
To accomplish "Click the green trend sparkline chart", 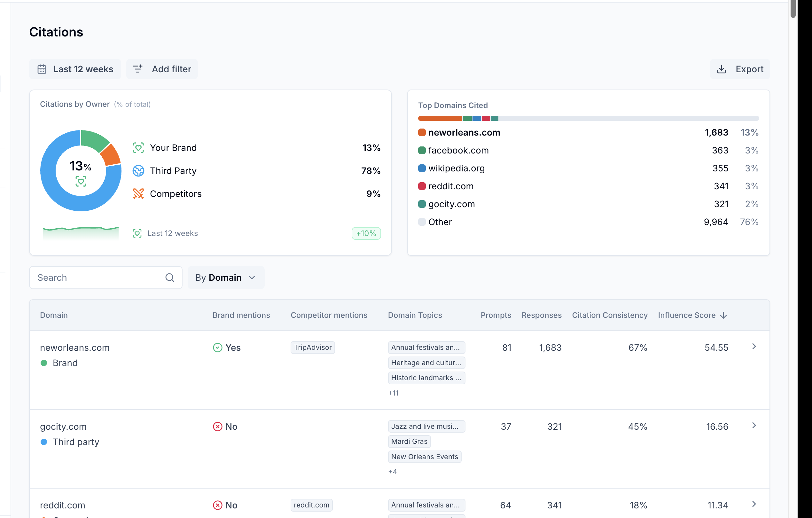I will [x=81, y=233].
